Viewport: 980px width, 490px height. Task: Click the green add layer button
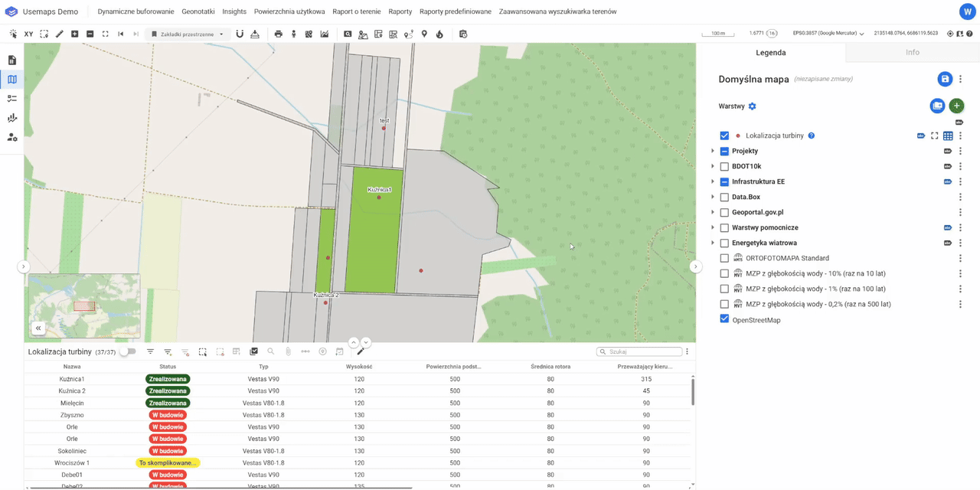pos(956,106)
